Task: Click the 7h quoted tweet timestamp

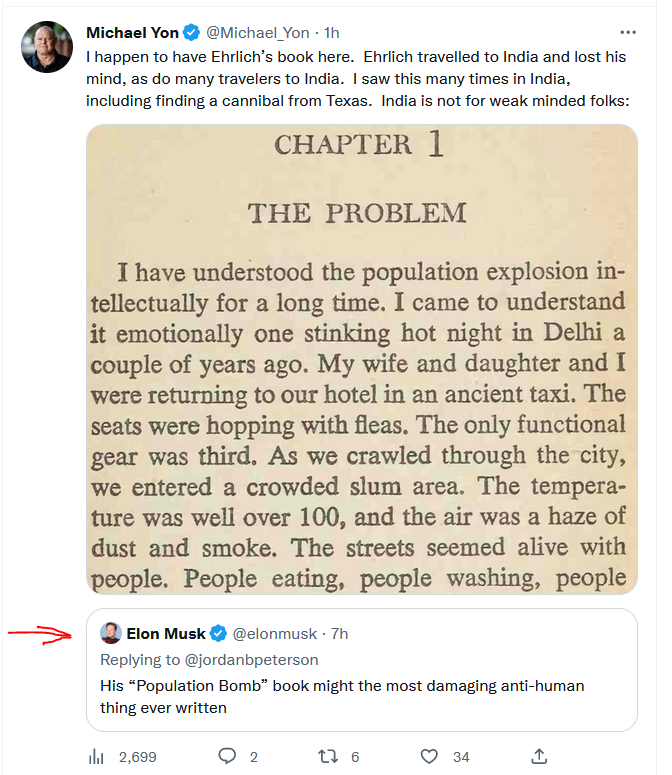Action: click(339, 634)
